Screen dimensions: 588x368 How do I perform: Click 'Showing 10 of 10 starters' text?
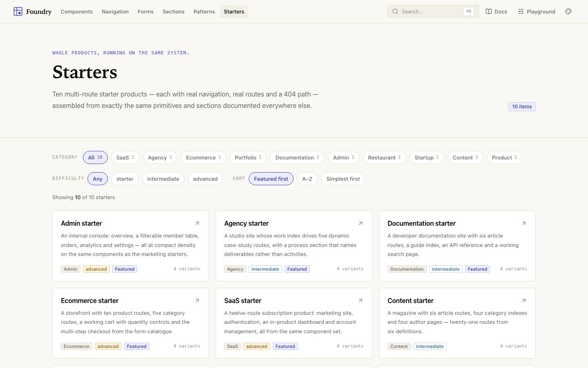(x=83, y=197)
